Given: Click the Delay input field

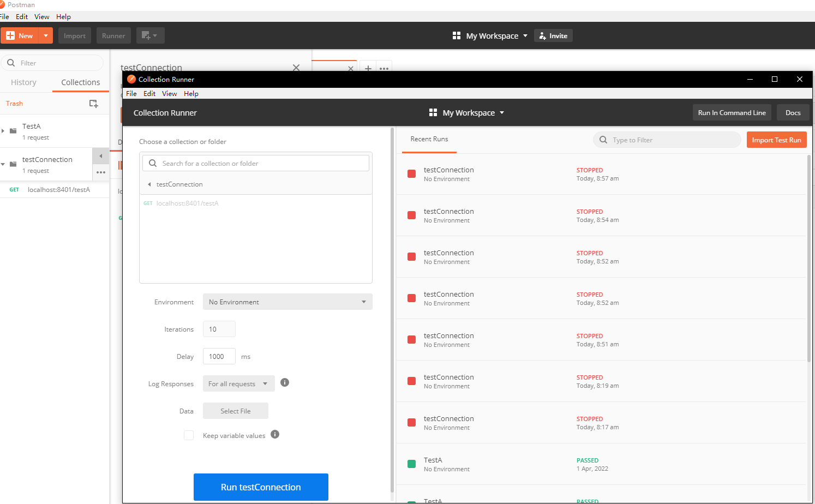Looking at the screenshot, I should point(219,356).
